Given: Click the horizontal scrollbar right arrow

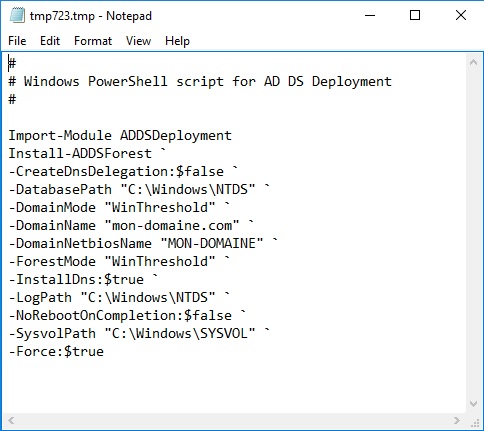Looking at the screenshot, I should point(457,420).
